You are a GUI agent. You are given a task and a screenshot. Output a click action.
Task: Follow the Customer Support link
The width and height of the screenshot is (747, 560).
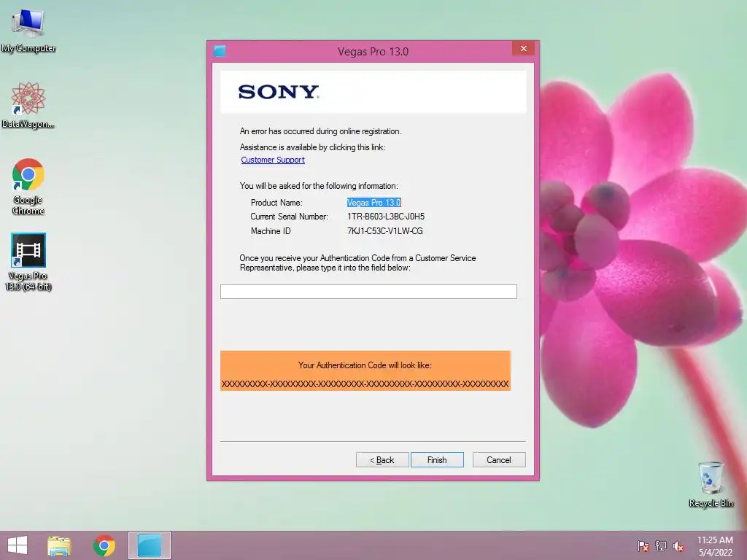click(273, 160)
